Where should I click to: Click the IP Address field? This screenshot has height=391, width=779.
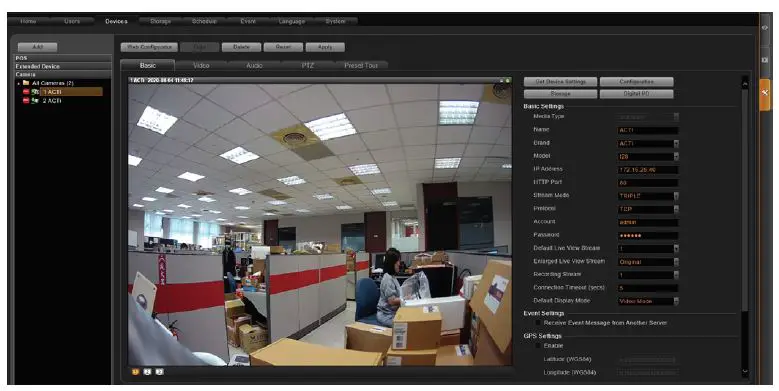(x=648, y=170)
